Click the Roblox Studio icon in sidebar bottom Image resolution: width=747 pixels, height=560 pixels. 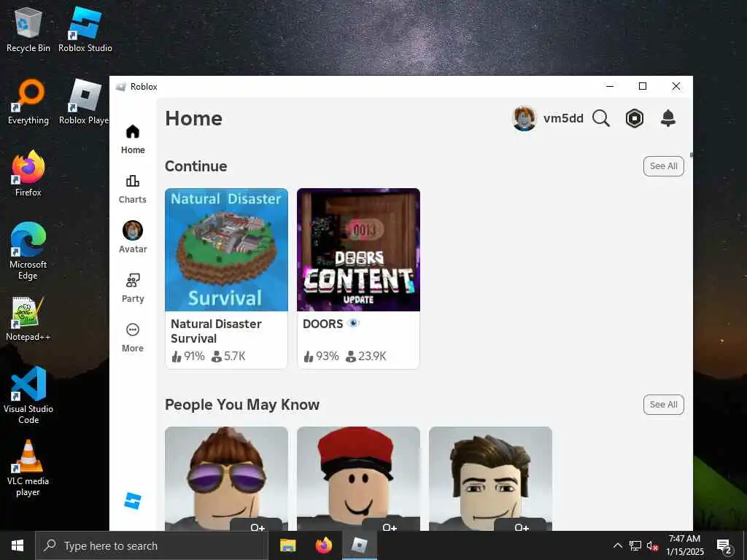pyautogui.click(x=133, y=501)
